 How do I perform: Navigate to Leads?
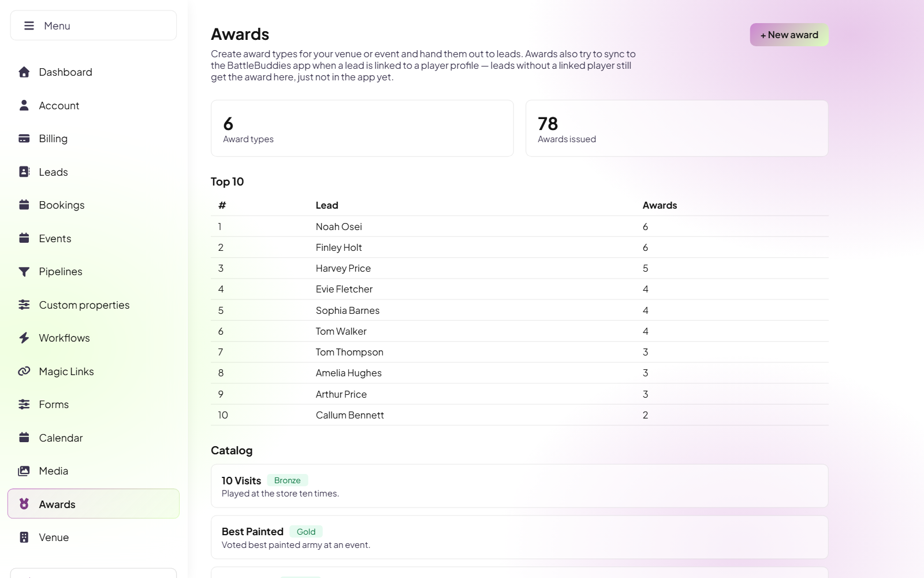pyautogui.click(x=94, y=172)
